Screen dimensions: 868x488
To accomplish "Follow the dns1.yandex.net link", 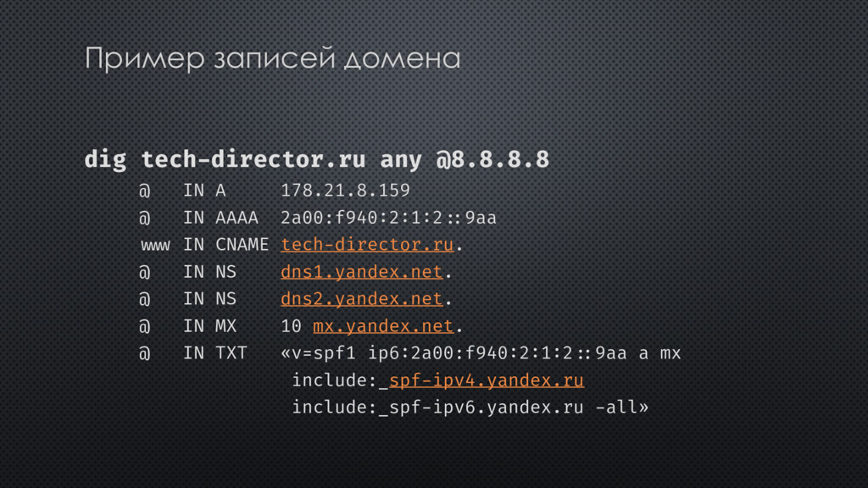I will pyautogui.click(x=361, y=272).
